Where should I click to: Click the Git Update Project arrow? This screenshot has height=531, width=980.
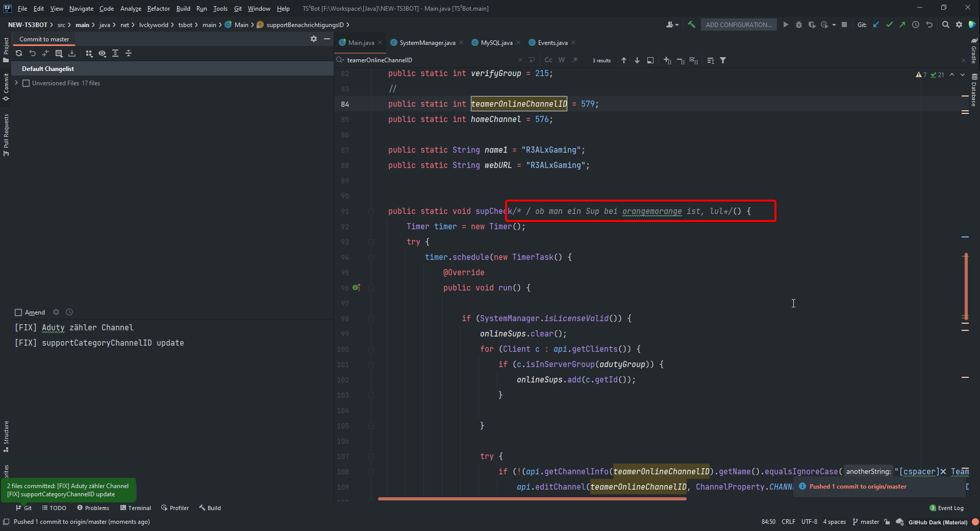876,25
